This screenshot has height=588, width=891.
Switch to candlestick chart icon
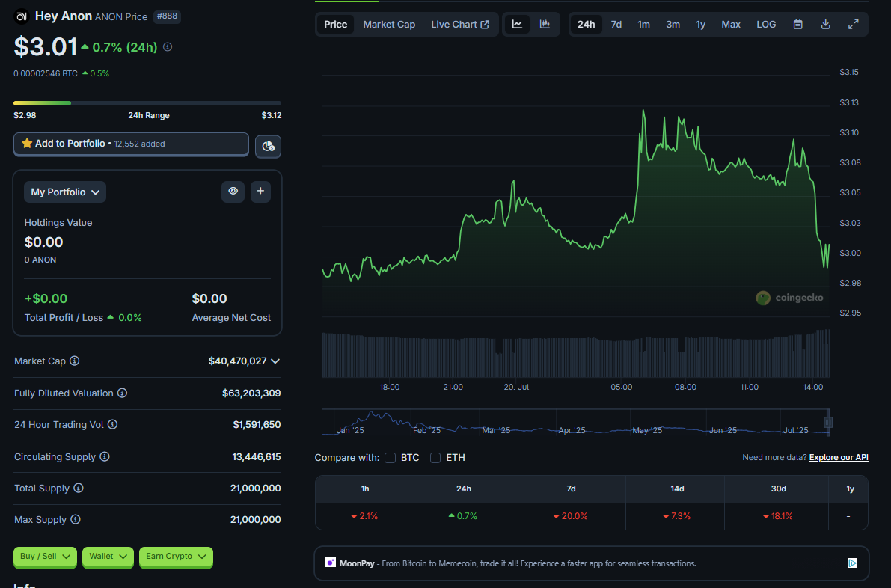coord(545,25)
